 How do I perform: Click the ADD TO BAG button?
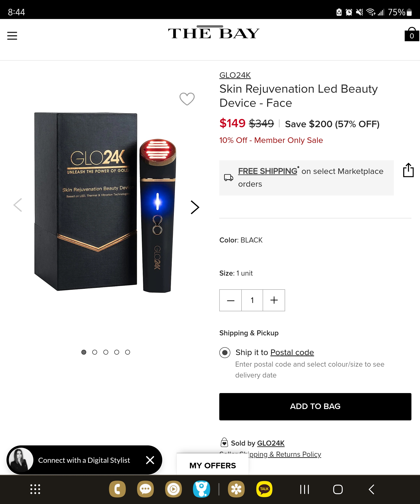[x=315, y=406]
